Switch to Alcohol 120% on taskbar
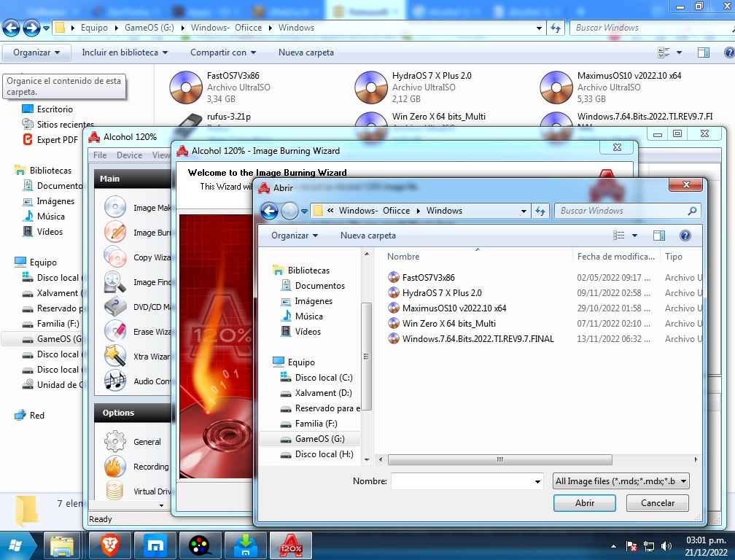This screenshot has width=735, height=560. (291, 545)
